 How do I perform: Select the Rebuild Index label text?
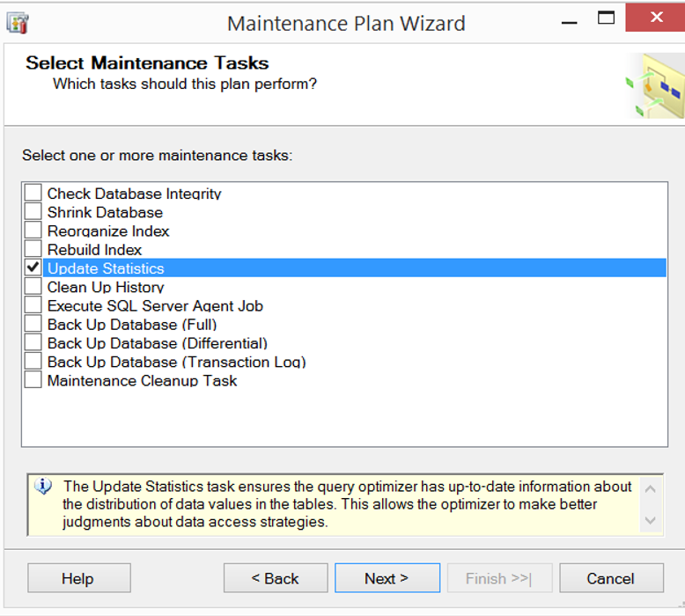pos(95,250)
